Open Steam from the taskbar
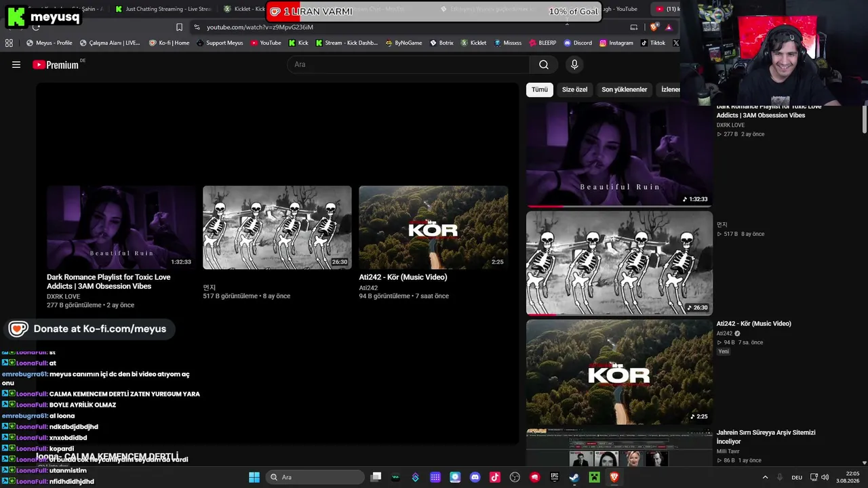This screenshot has height=488, width=868. [x=574, y=477]
